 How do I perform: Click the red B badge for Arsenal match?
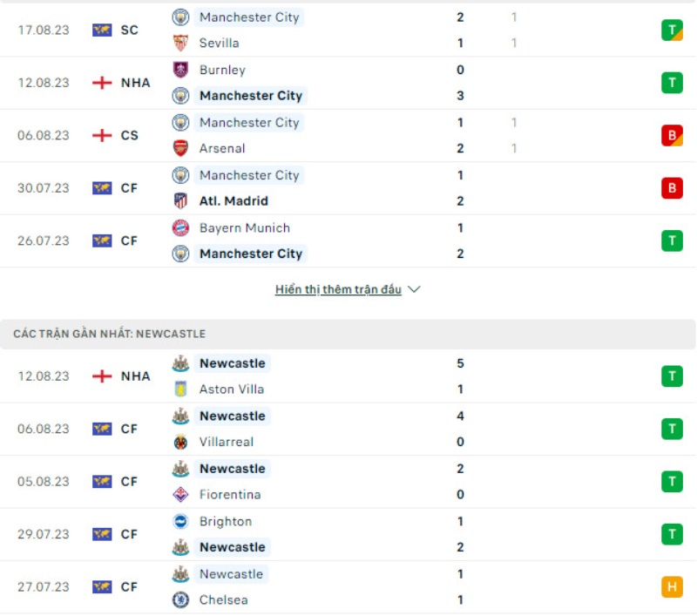671,136
